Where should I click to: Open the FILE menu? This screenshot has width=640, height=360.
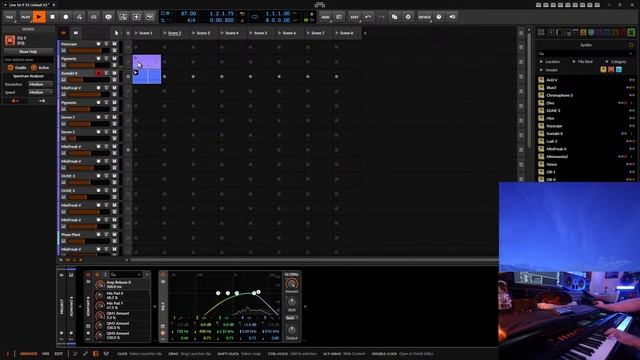(10, 17)
